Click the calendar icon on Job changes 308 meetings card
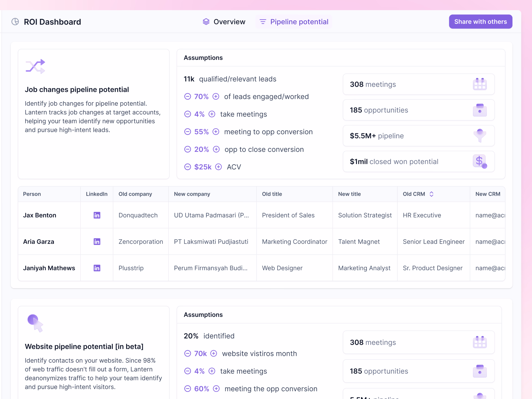 (480, 84)
